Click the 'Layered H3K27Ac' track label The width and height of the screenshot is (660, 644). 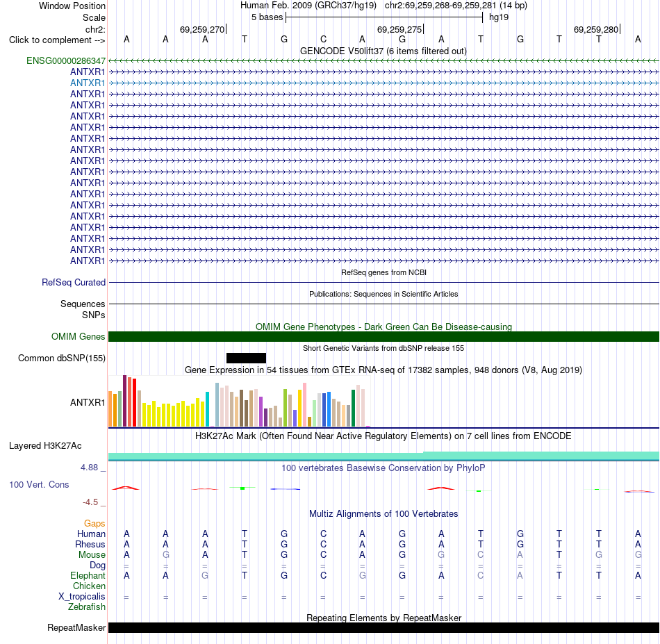45,446
